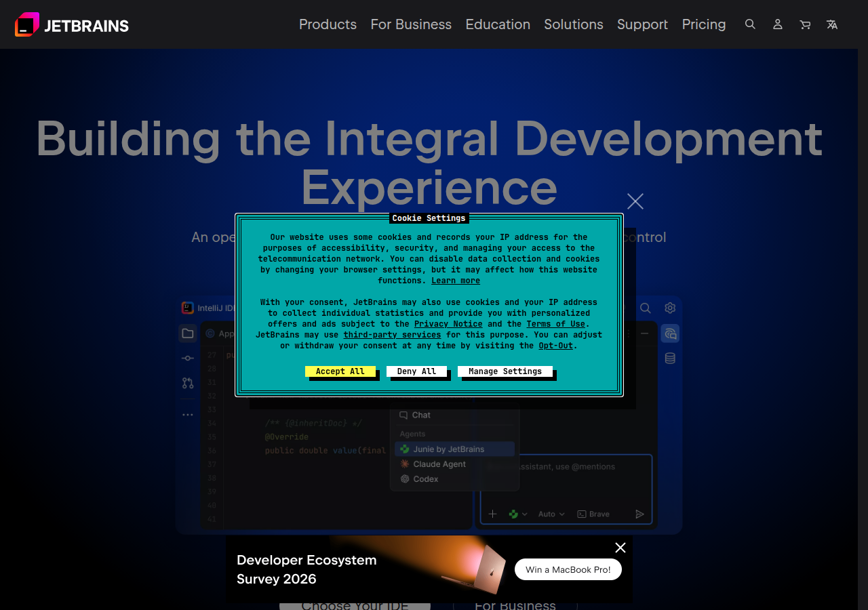Select Codex agent in list
This screenshot has height=610, width=868.
[454, 479]
